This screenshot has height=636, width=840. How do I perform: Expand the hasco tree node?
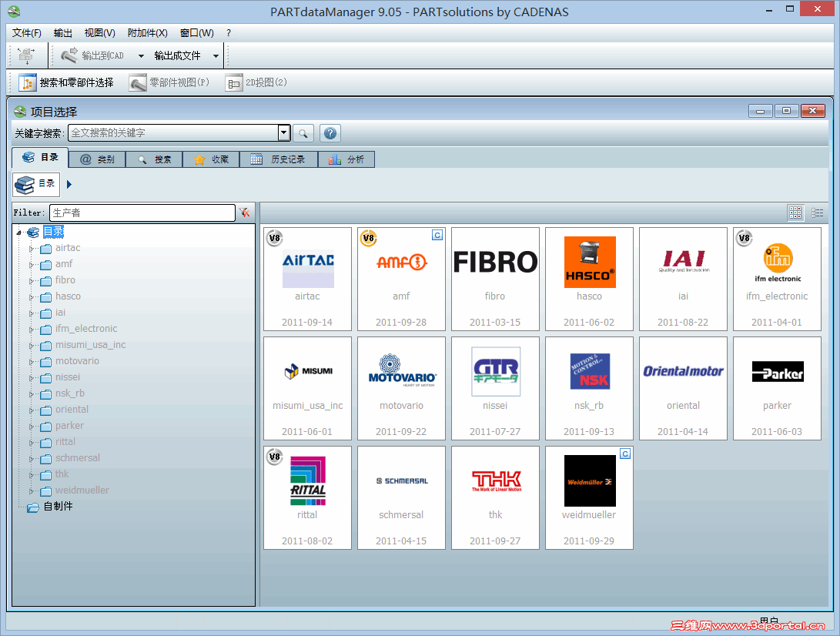click(32, 297)
